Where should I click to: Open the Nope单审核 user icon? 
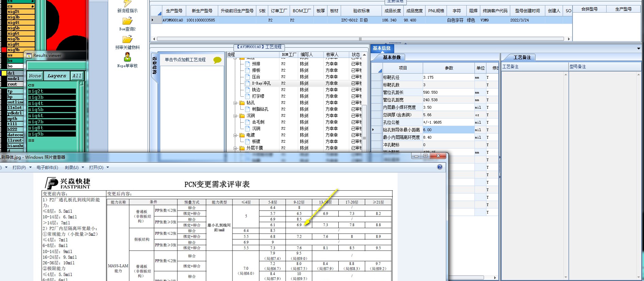coord(127,57)
